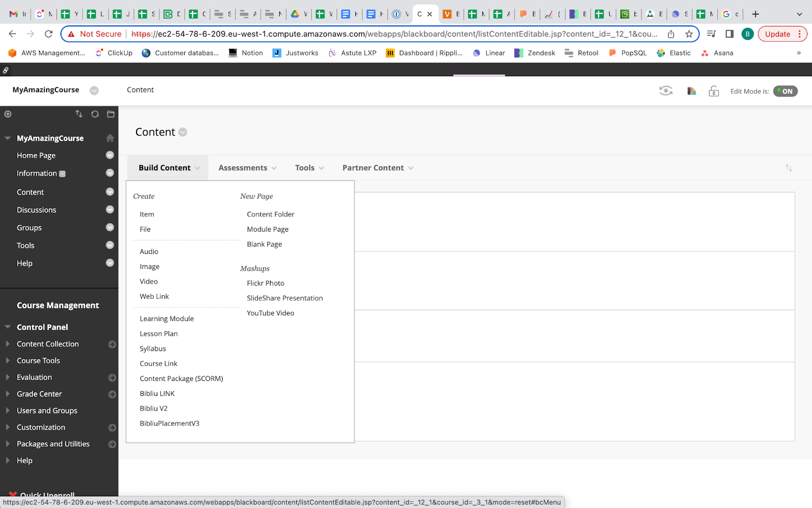Open the course theme color palette
The image size is (812, 508).
pyautogui.click(x=691, y=91)
